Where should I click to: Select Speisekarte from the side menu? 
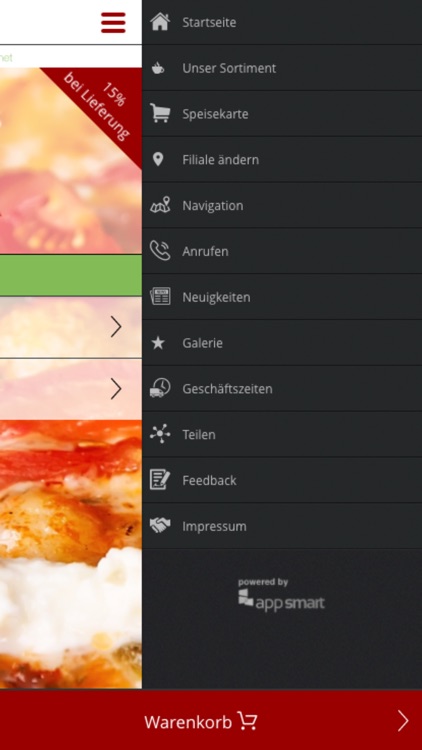[282, 114]
